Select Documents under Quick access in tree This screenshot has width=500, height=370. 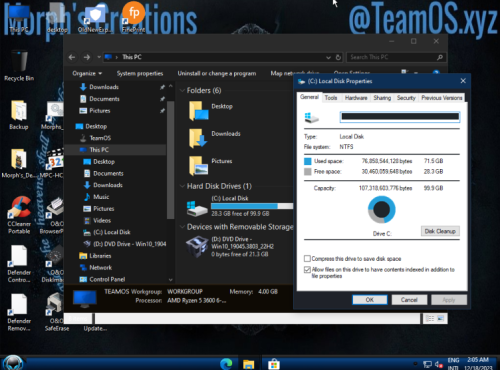click(104, 99)
